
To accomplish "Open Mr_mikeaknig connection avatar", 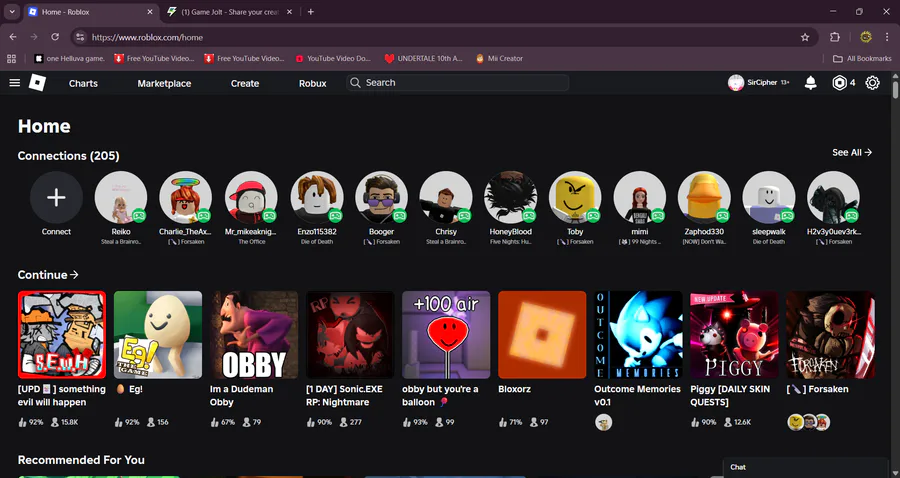I will click(x=251, y=197).
